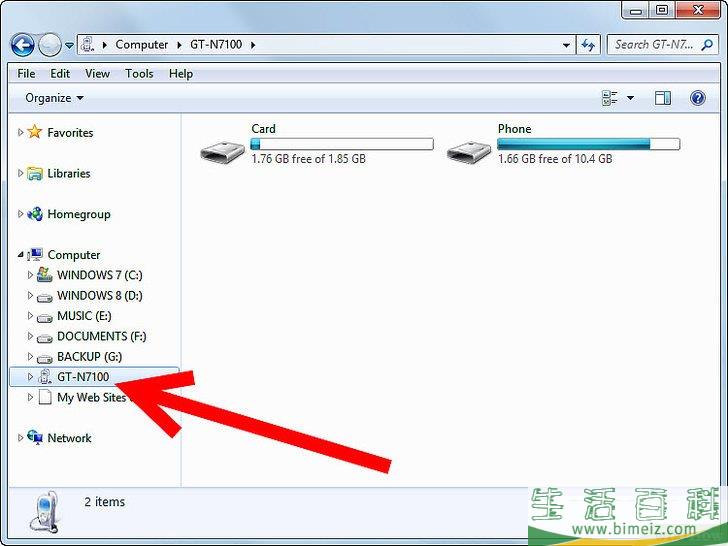Expand the GT-N7100 tree node
The height and width of the screenshot is (546, 728).
pyautogui.click(x=30, y=377)
